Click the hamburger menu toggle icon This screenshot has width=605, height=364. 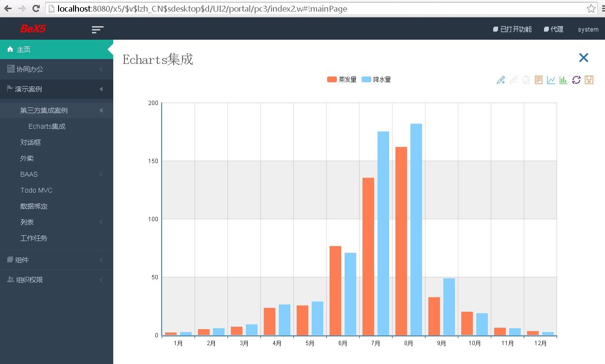(x=97, y=30)
